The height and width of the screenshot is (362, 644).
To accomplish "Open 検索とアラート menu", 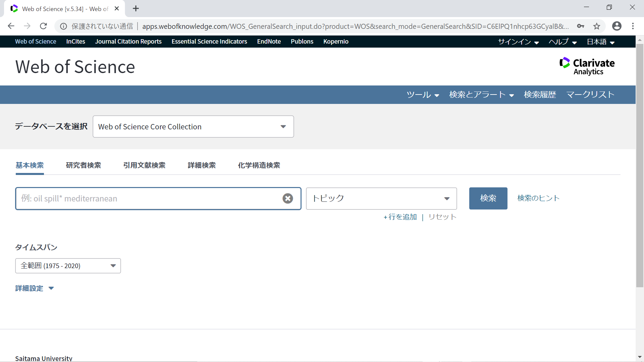I will pos(481,95).
